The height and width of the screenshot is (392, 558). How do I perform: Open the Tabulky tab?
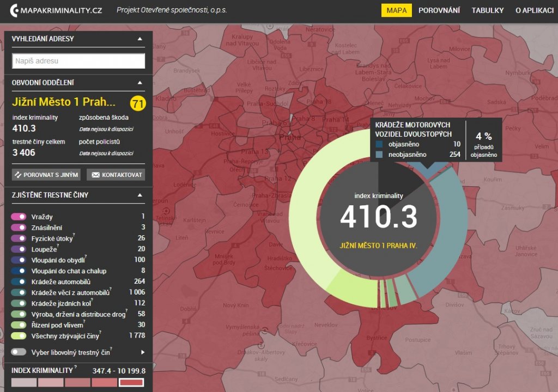click(x=488, y=10)
